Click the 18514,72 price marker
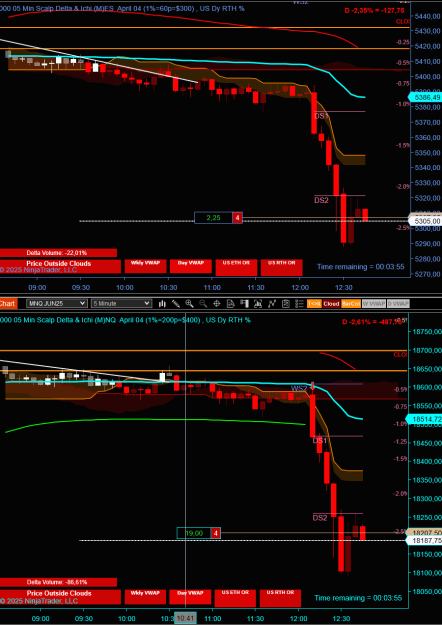The image size is (442, 625). click(x=424, y=419)
